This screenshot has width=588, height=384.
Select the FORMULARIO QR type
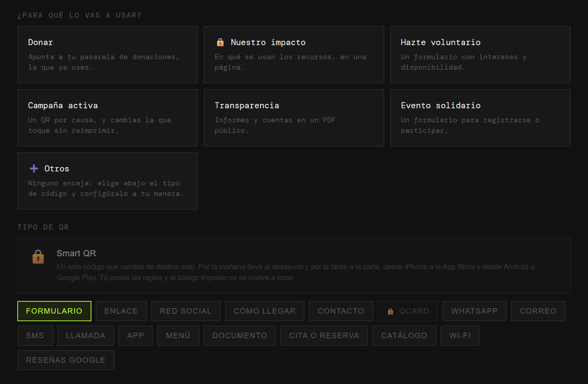point(54,311)
